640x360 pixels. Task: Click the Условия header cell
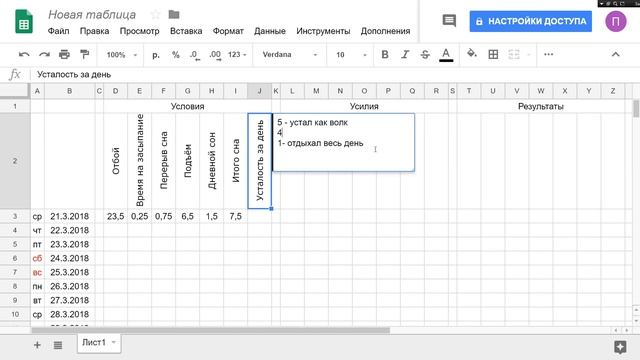click(x=187, y=106)
